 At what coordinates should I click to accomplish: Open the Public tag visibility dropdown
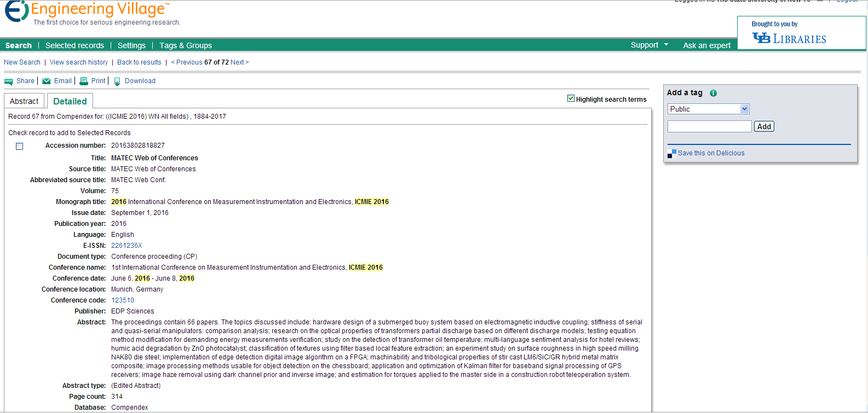click(x=709, y=109)
